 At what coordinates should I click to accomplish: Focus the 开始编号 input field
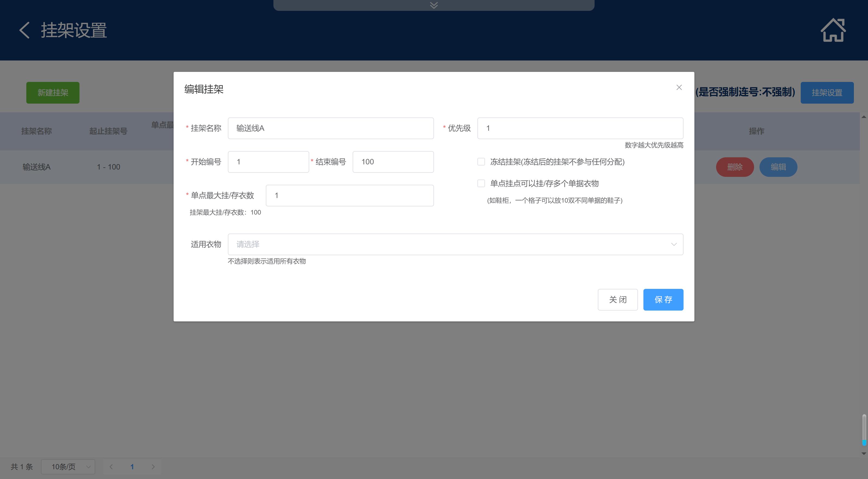(268, 162)
